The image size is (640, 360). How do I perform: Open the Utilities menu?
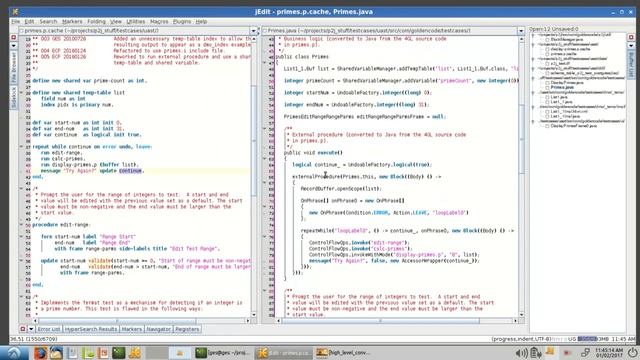point(136,21)
